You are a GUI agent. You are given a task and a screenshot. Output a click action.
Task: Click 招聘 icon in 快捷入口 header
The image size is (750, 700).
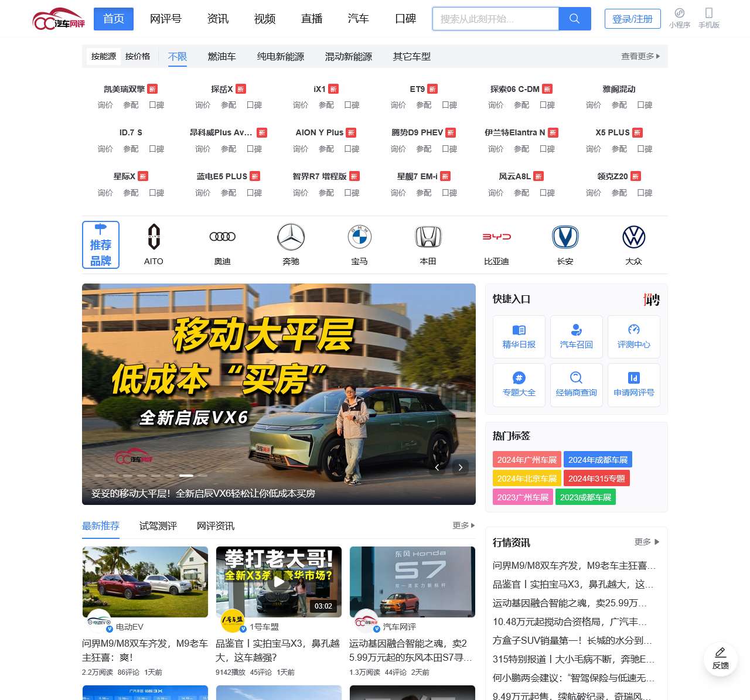[x=652, y=300]
